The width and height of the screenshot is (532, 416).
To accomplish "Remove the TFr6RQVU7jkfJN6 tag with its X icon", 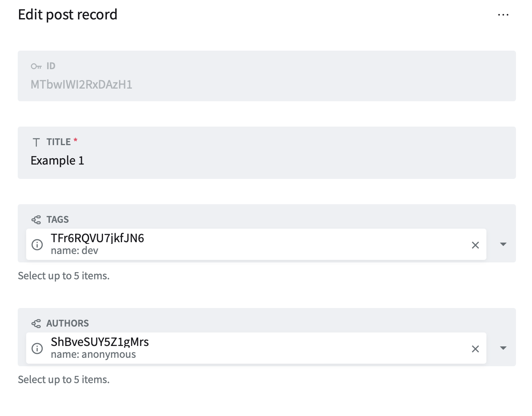I will click(x=475, y=245).
